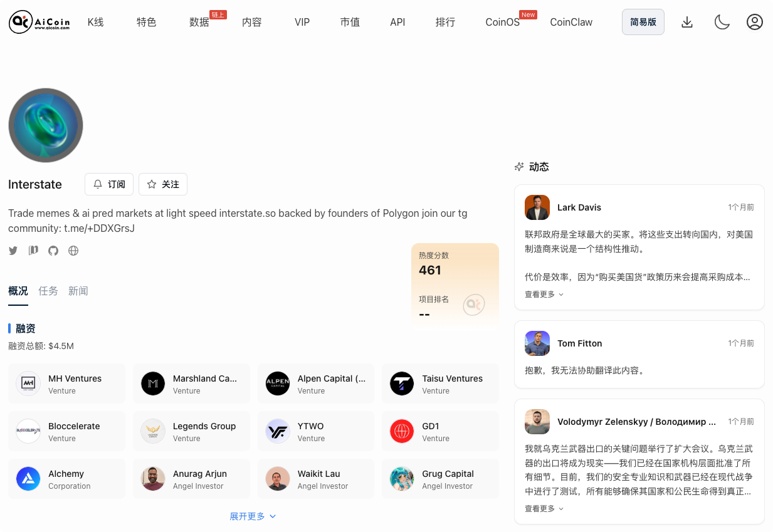Click Volodymyr Zelenskyy's profile picture
Image resolution: width=773 pixels, height=532 pixels.
point(537,422)
